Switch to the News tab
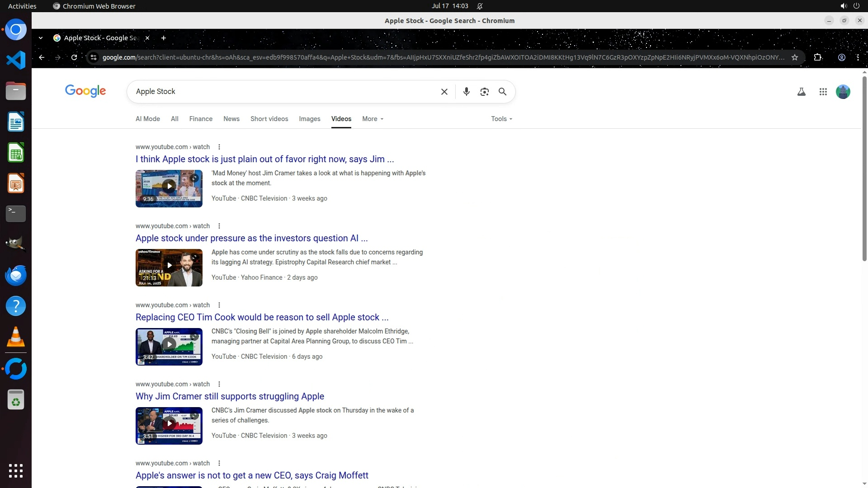Screen dimensions: 868x488 click(231, 119)
